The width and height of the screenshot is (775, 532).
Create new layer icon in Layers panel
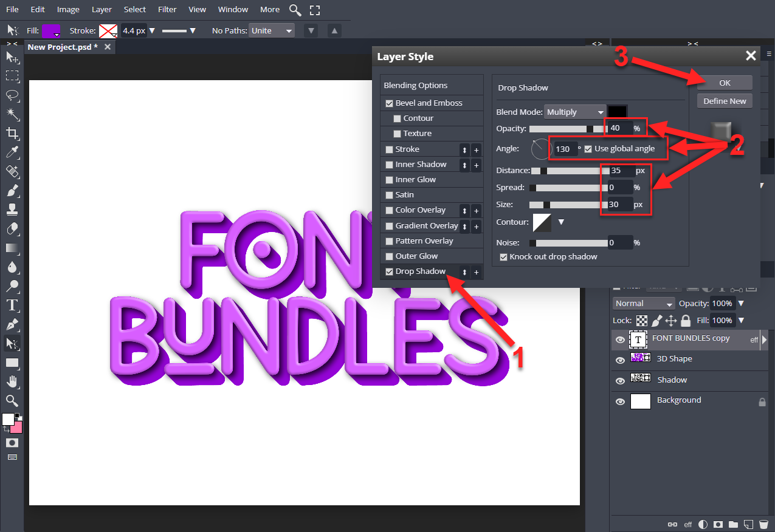749,523
